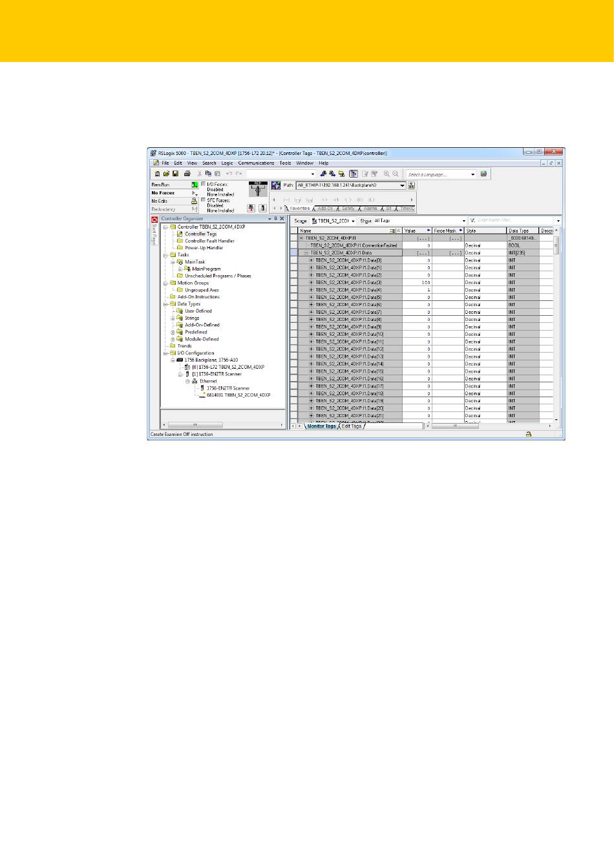Open the Tools menu
614x868 pixels.
(285, 163)
